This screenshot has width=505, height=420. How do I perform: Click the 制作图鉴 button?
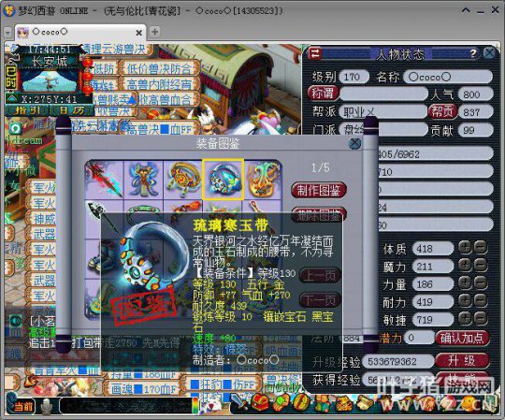[319, 190]
